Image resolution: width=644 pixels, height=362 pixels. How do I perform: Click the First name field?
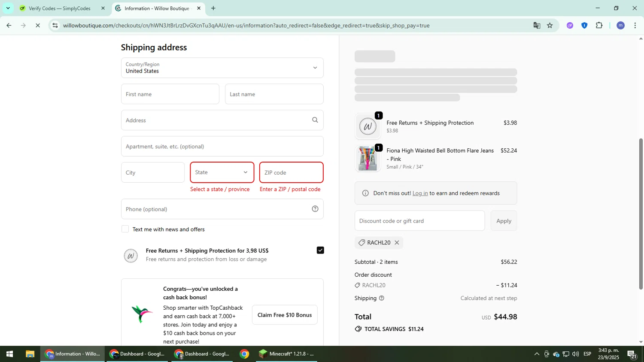coord(170,94)
